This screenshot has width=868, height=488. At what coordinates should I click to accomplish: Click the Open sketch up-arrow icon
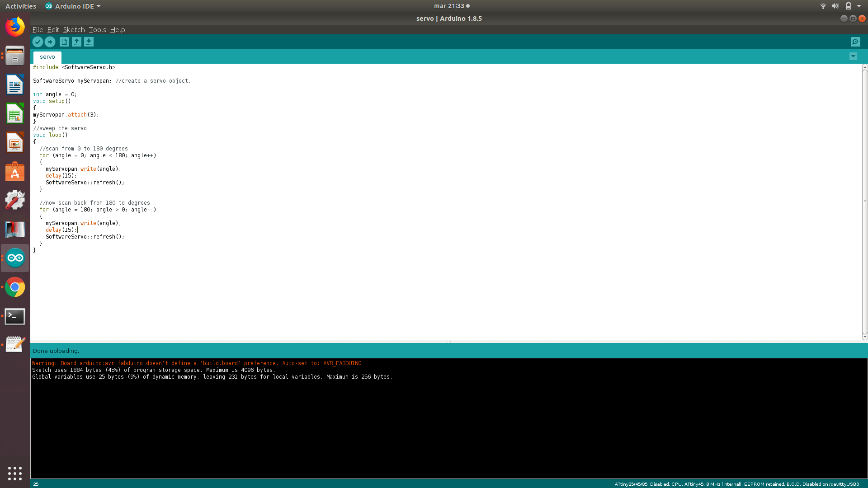[76, 42]
